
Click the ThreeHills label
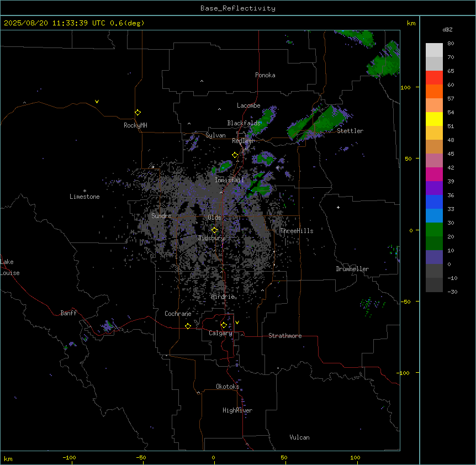coord(297,231)
